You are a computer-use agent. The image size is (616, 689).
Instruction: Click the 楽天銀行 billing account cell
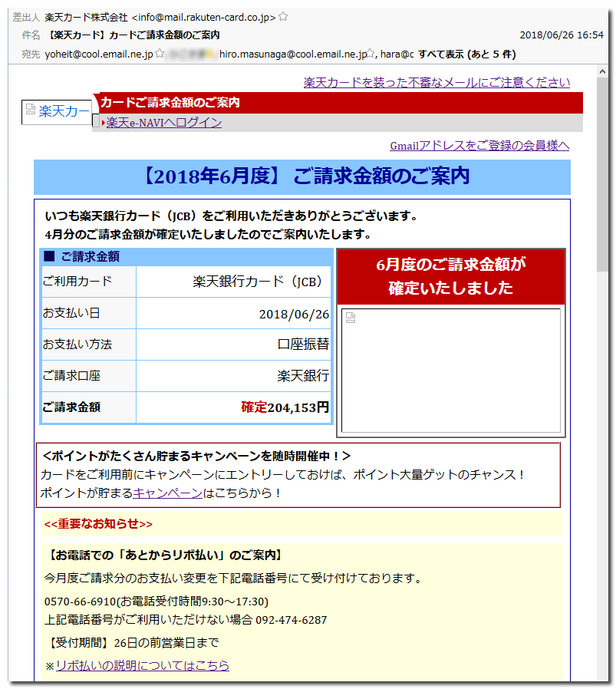[233, 376]
